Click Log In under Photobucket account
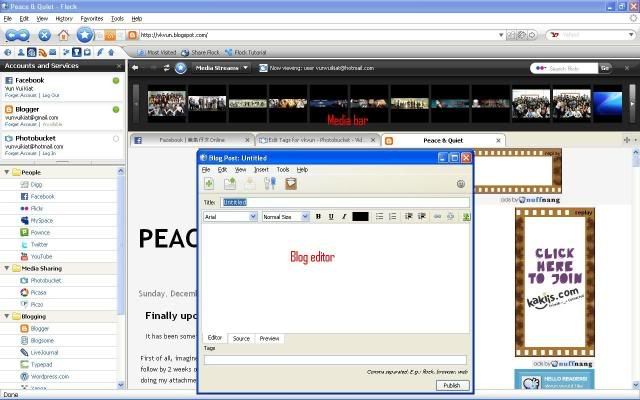640x400 pixels. click(x=49, y=153)
